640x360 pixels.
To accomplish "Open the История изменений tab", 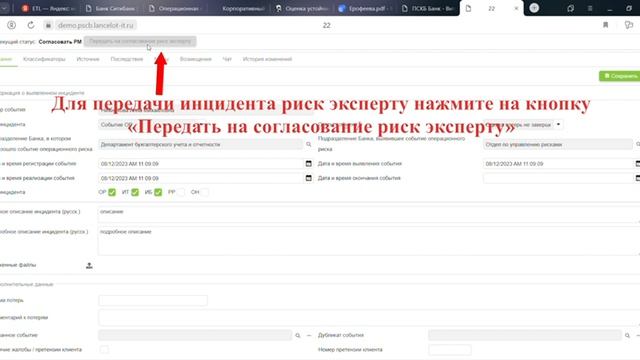I will click(267, 59).
